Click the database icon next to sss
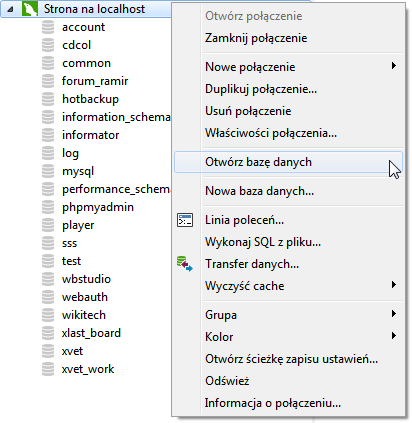 coord(48,243)
